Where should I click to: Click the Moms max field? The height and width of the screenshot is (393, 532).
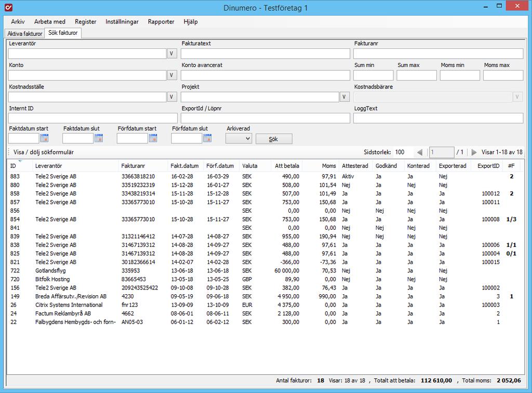point(503,75)
